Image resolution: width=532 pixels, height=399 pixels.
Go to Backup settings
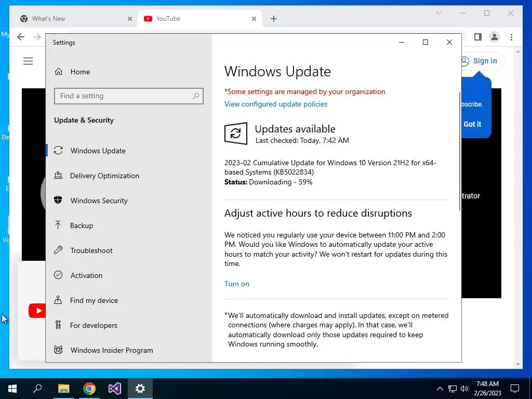82,225
